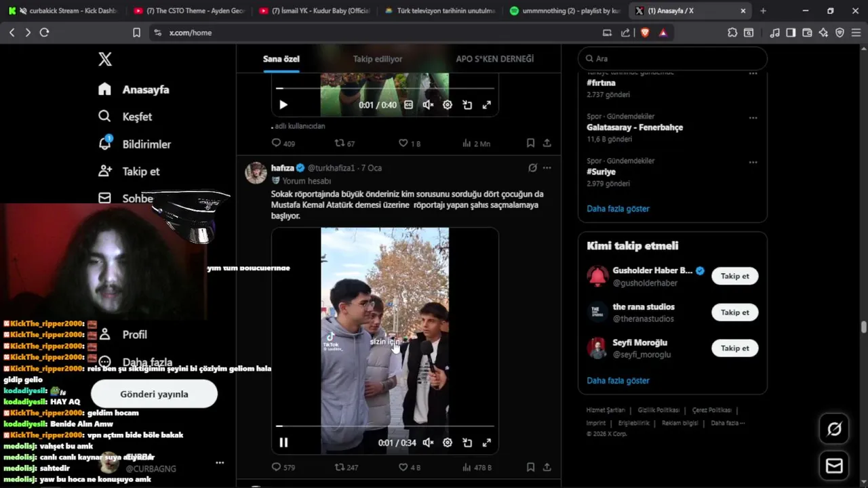This screenshot has width=868, height=488.
Task: Follow Seyfi Moroğlu account
Action: (735, 348)
